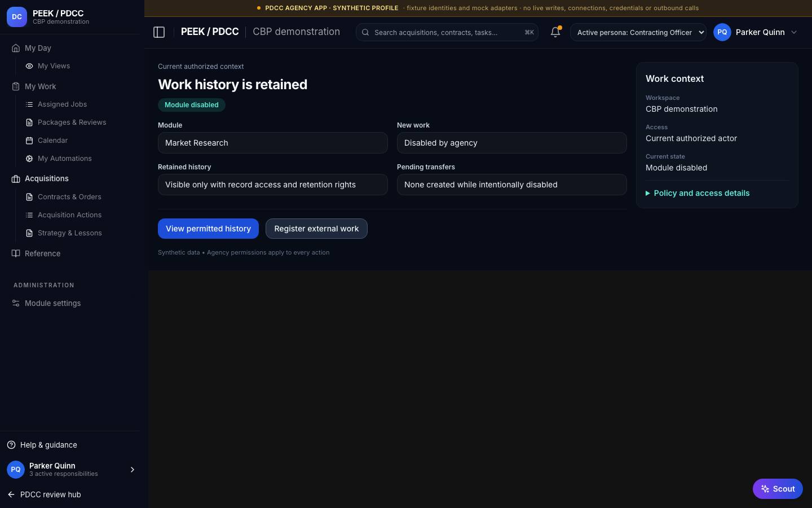Click the Help & guidance question icon
This screenshot has width=812, height=508.
click(x=11, y=445)
